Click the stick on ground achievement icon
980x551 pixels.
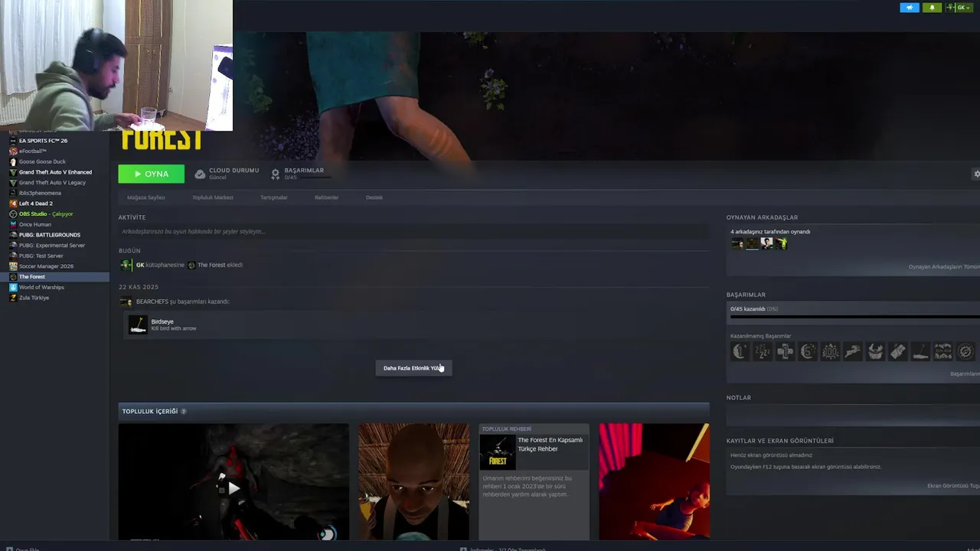920,351
